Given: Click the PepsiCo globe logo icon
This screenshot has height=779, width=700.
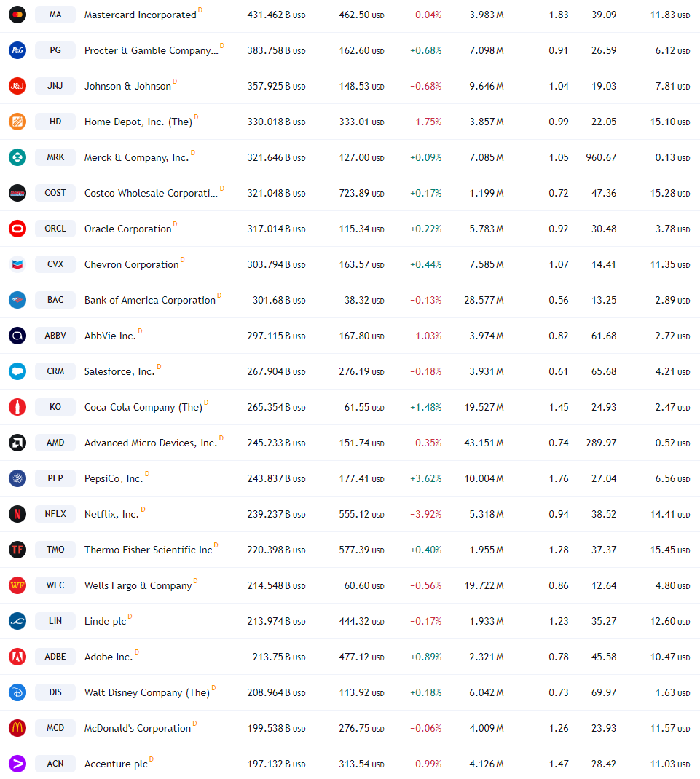Looking at the screenshot, I should [x=17, y=478].
